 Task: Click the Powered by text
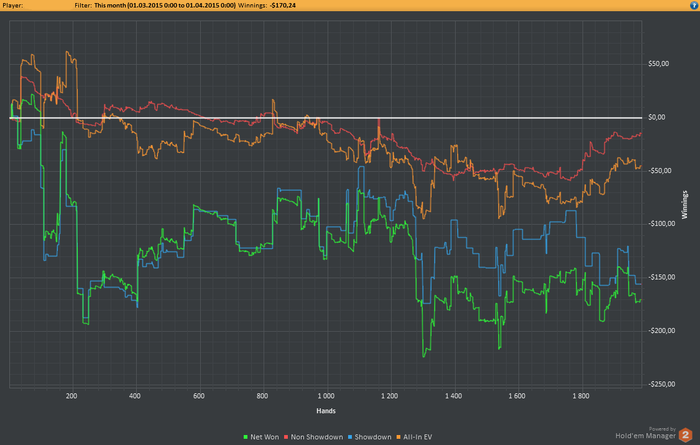662,429
